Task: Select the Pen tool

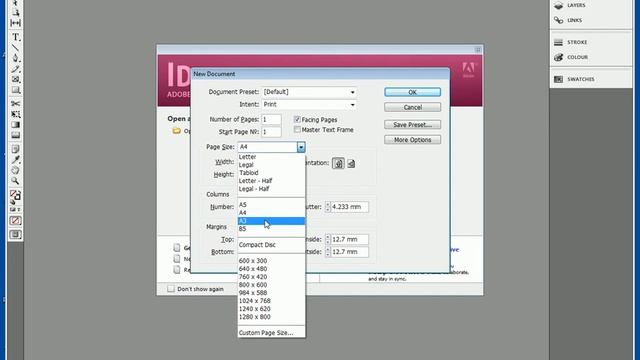Action: pos(16,58)
